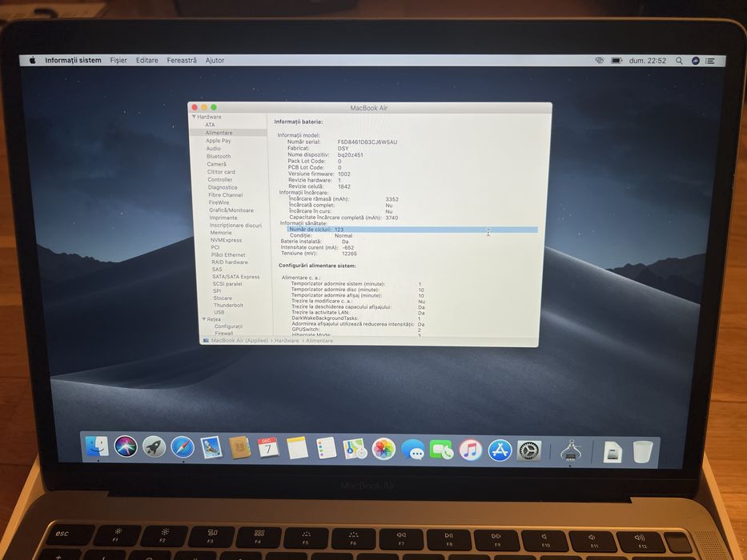Open Reminders app in dock

tap(327, 449)
